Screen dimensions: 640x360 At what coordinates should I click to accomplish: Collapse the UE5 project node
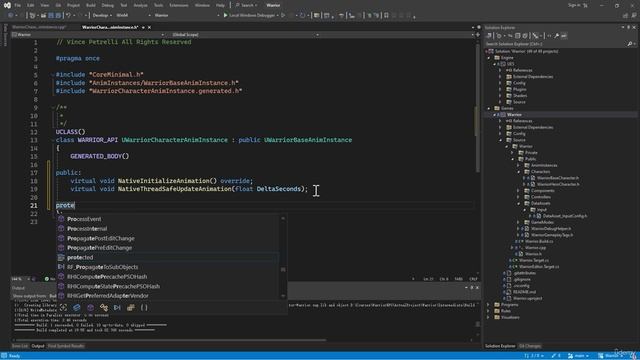495,64
